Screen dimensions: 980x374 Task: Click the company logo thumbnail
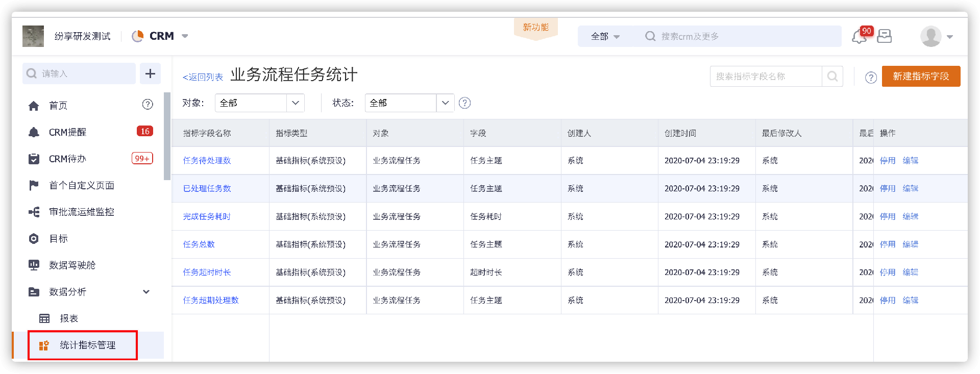[x=33, y=36]
